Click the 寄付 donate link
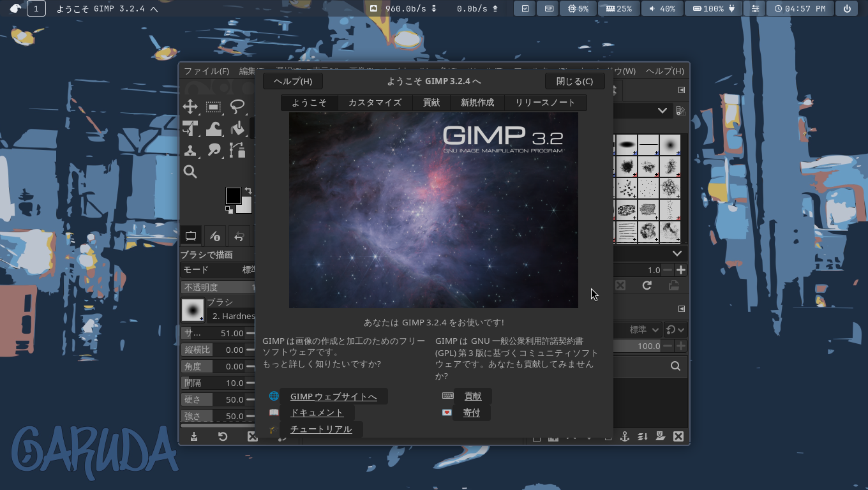 [472, 413]
